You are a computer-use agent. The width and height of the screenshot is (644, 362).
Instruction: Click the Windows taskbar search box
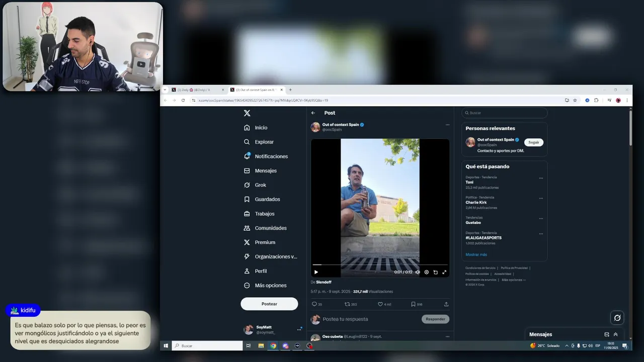[x=207, y=346]
